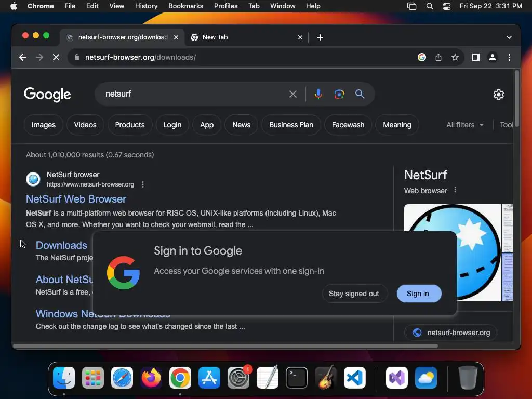532x399 pixels.
Task: Open Visual Studio Code from dock
Action: [x=354, y=378]
